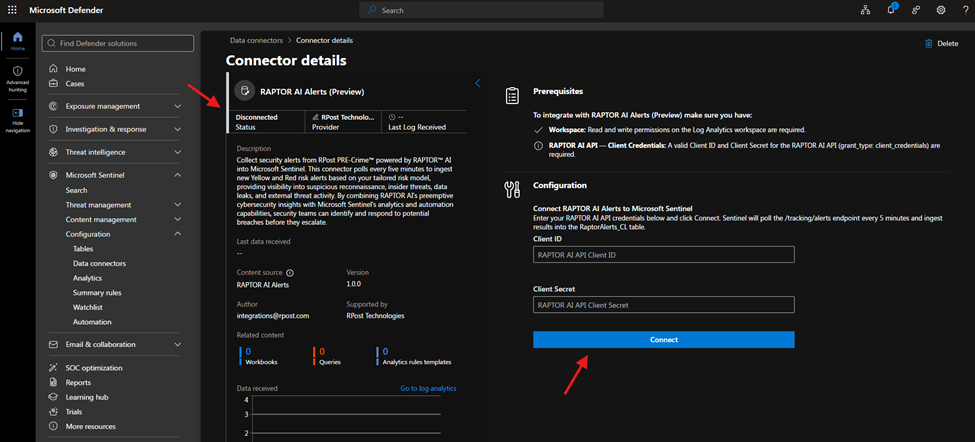
Task: Click Delete connector button label
Action: click(948, 44)
